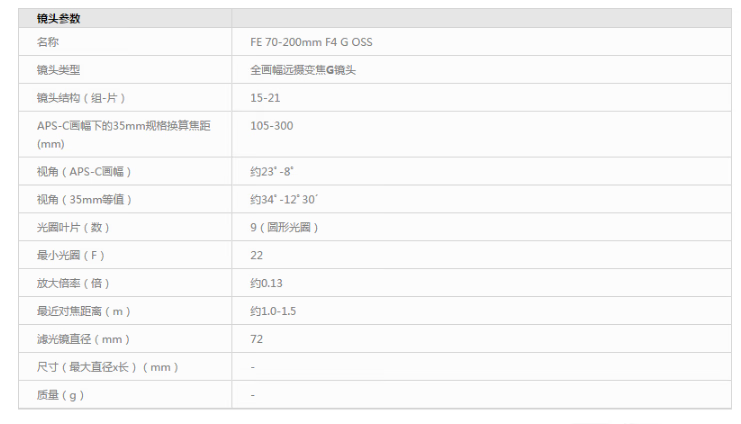Click the 镜头类型 label cell
This screenshot has width=741, height=424.
[x=58, y=70]
